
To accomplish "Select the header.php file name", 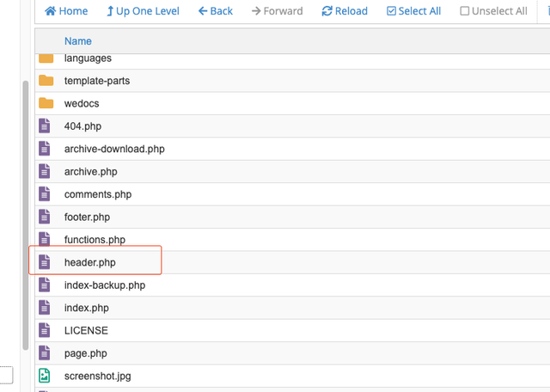I will [89, 262].
